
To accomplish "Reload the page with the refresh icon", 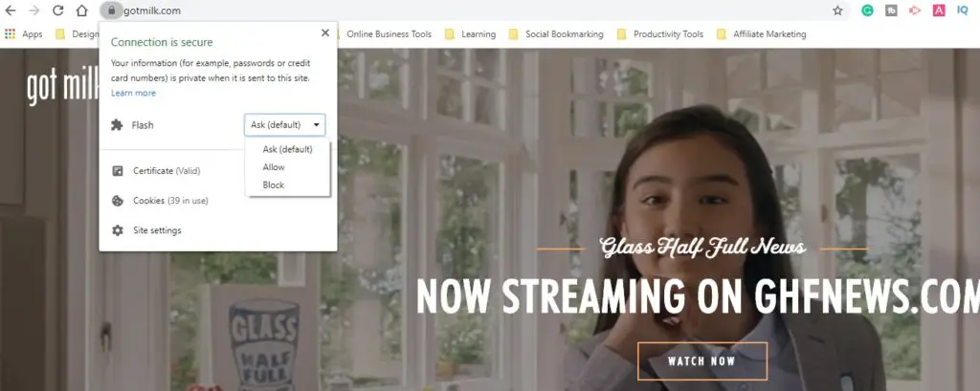I will 58,11.
